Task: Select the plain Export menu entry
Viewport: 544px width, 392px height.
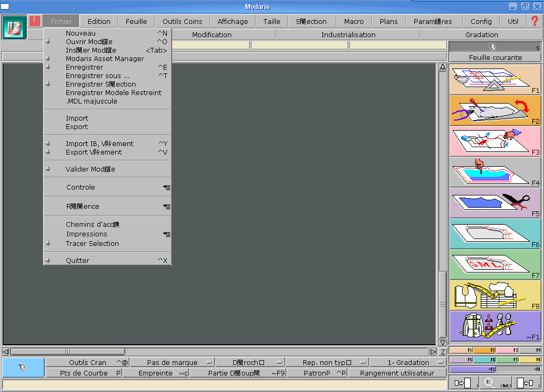Action: pos(107,126)
